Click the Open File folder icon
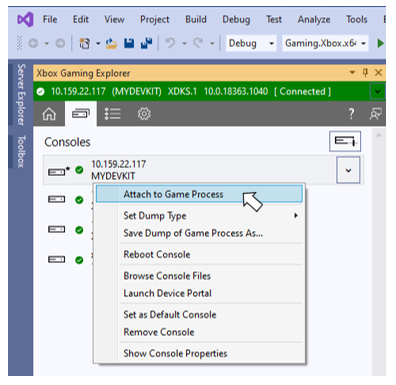This screenshot has width=396, height=385. (x=111, y=43)
